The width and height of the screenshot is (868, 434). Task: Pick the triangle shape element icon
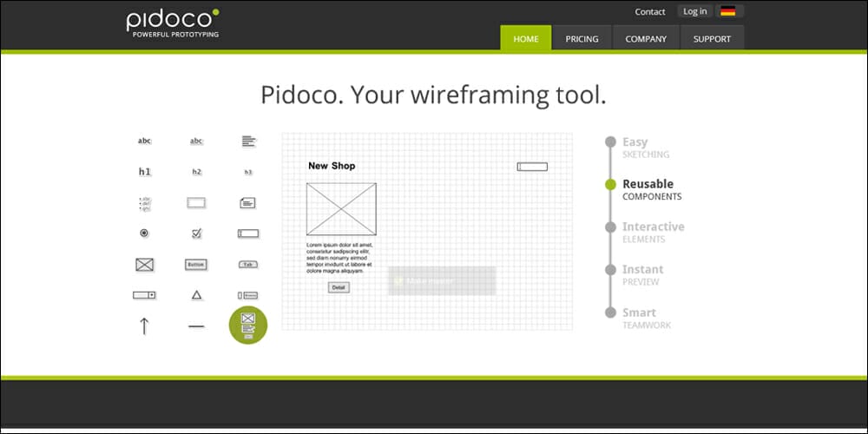point(196,295)
